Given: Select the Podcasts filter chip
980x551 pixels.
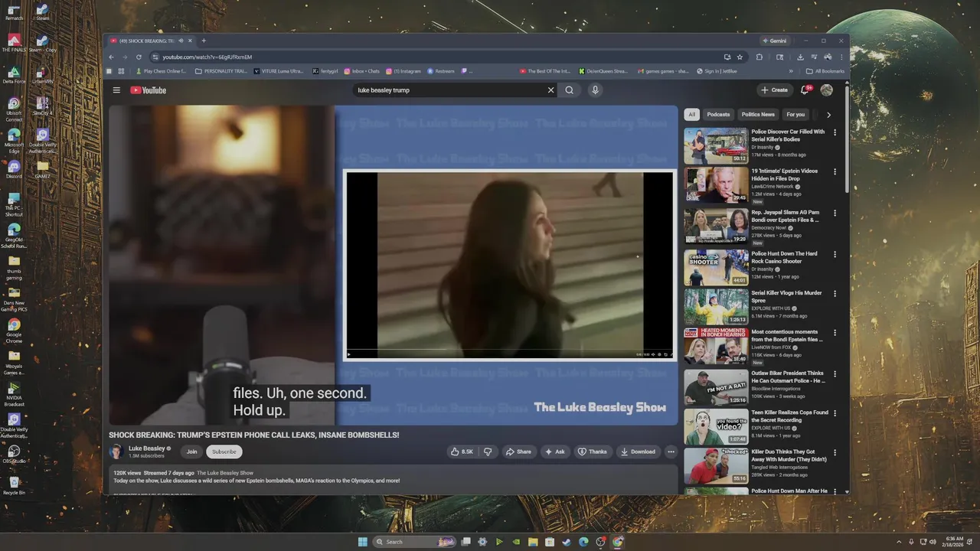Looking at the screenshot, I should [x=718, y=115].
